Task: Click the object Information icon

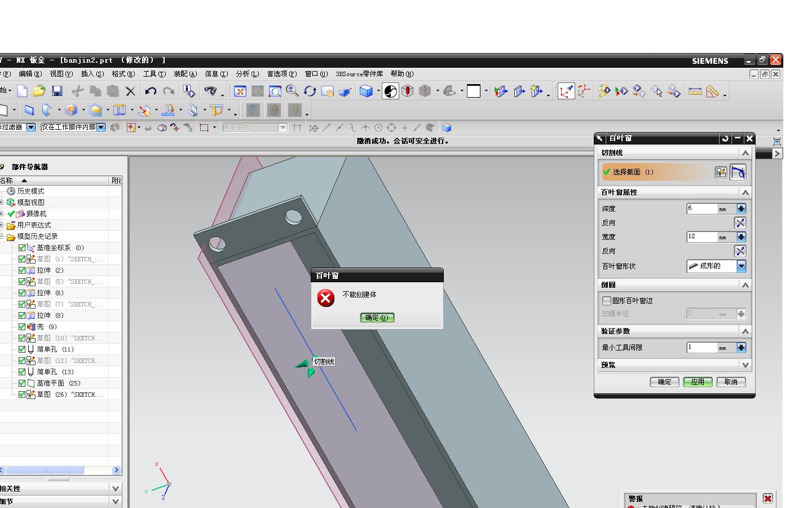Action: click(x=189, y=91)
